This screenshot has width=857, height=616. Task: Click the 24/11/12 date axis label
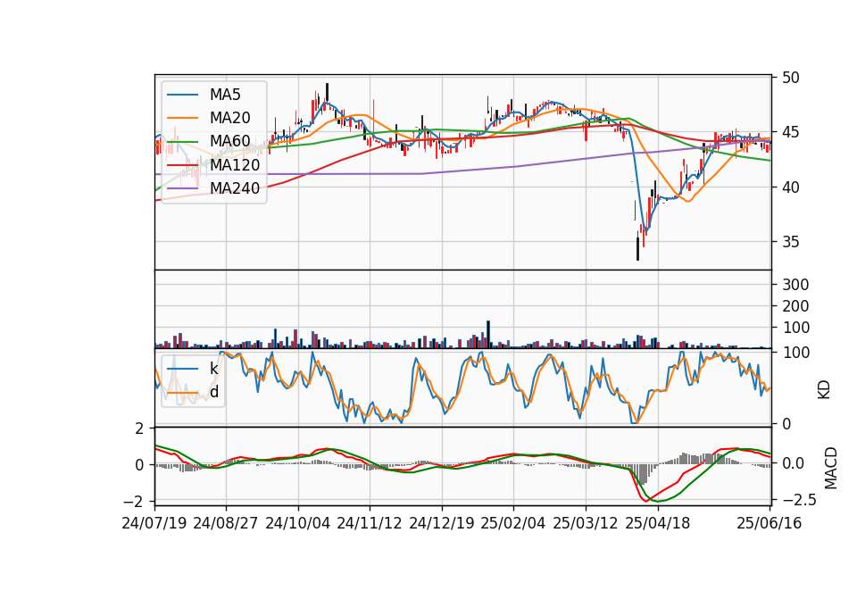click(370, 523)
